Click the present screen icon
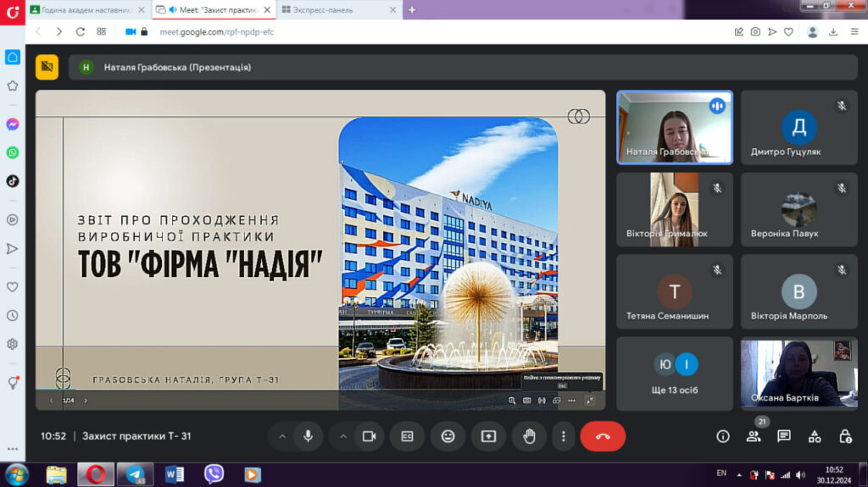868x487 pixels. pos(488,436)
